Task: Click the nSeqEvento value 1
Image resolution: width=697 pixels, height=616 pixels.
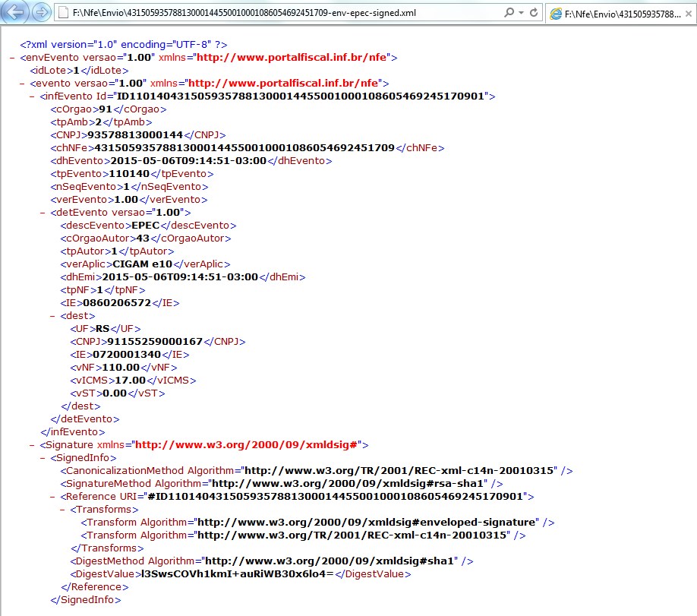Action: pos(126,186)
